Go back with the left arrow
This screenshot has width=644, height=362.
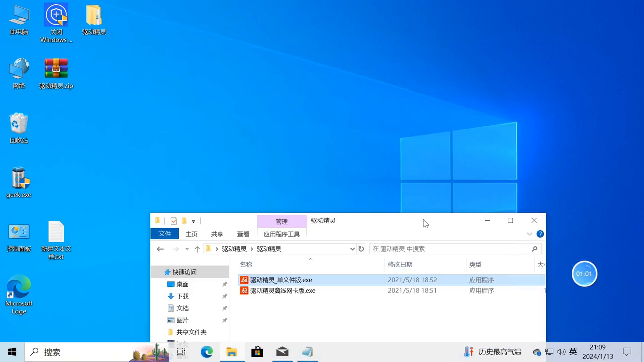[160, 249]
